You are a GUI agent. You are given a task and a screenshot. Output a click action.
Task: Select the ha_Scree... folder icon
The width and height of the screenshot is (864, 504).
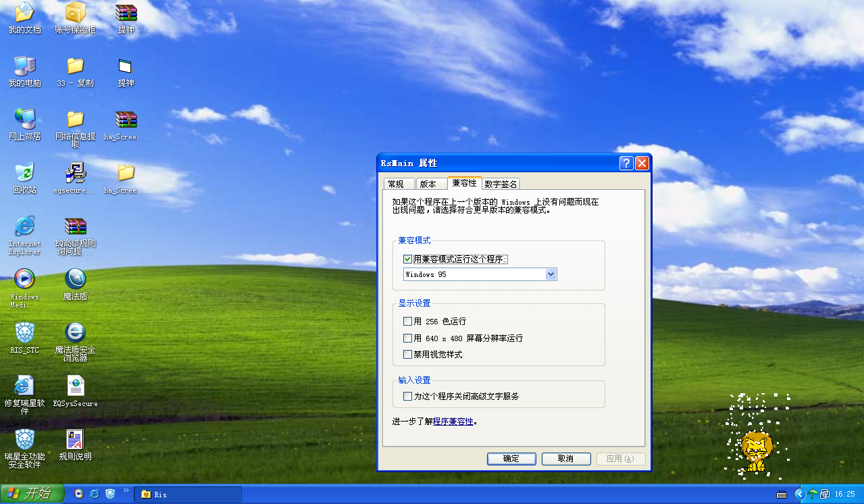tap(126, 178)
